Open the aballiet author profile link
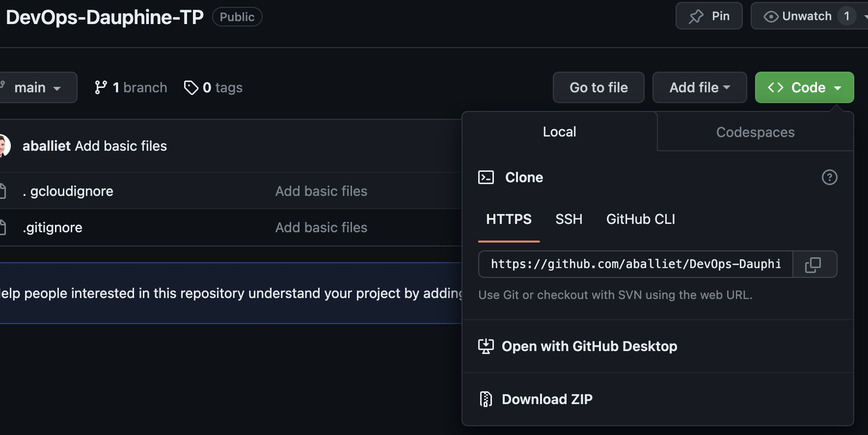Viewport: 868px width, 435px height. [47, 146]
